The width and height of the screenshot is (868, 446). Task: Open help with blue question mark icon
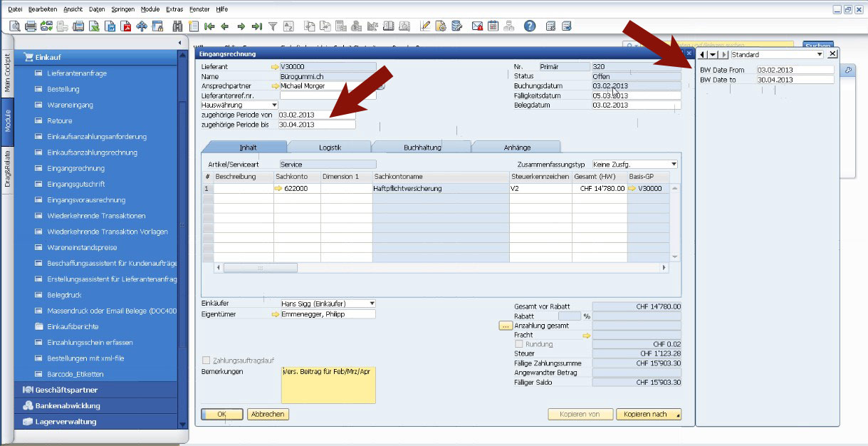530,26
